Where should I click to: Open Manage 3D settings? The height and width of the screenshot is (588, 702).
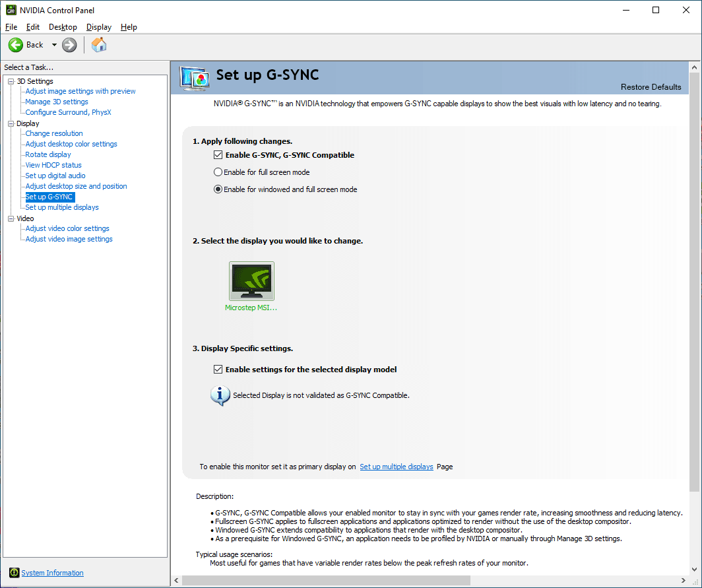(57, 102)
